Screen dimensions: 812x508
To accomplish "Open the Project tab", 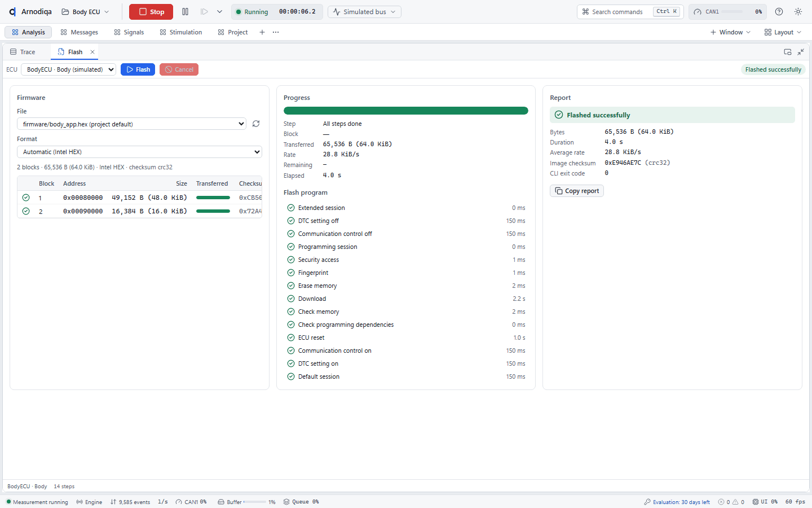I will click(x=233, y=32).
